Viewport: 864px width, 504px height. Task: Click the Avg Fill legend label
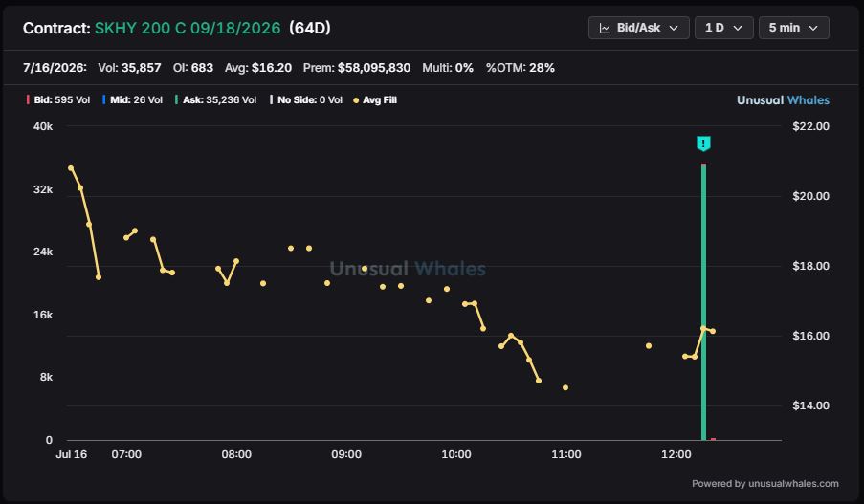[380, 100]
